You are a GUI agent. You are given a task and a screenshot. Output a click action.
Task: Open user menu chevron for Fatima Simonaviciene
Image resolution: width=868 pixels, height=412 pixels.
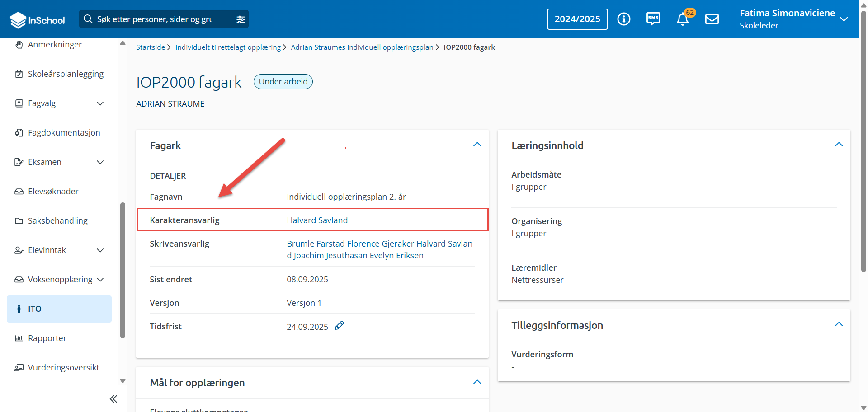pyautogui.click(x=844, y=19)
